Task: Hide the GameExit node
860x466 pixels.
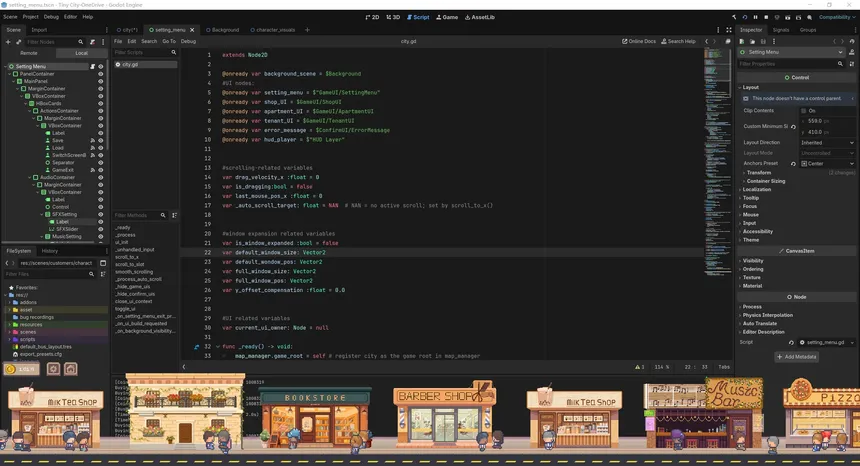Action: (100, 170)
